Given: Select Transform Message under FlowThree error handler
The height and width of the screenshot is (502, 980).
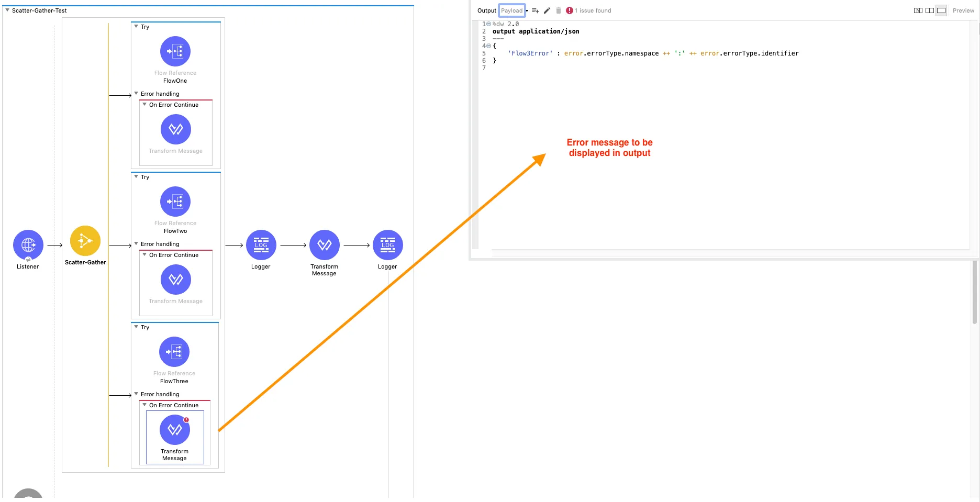Looking at the screenshot, I should pos(175,430).
